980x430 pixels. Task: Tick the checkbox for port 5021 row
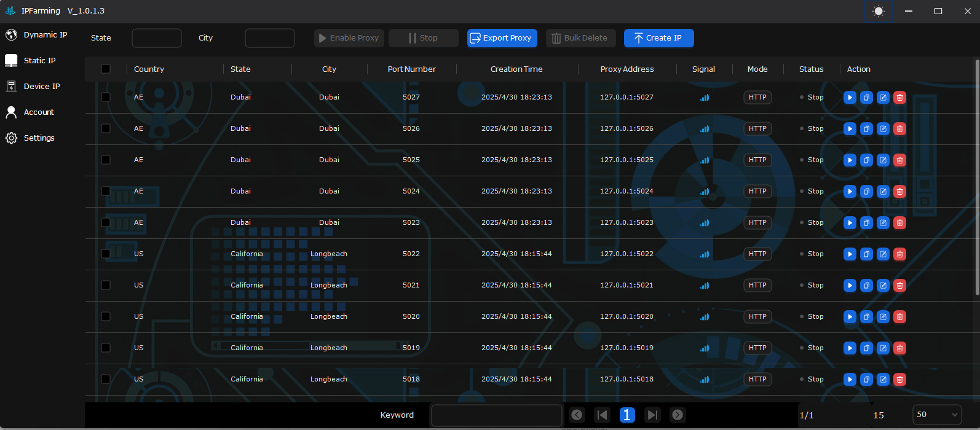[x=106, y=285]
